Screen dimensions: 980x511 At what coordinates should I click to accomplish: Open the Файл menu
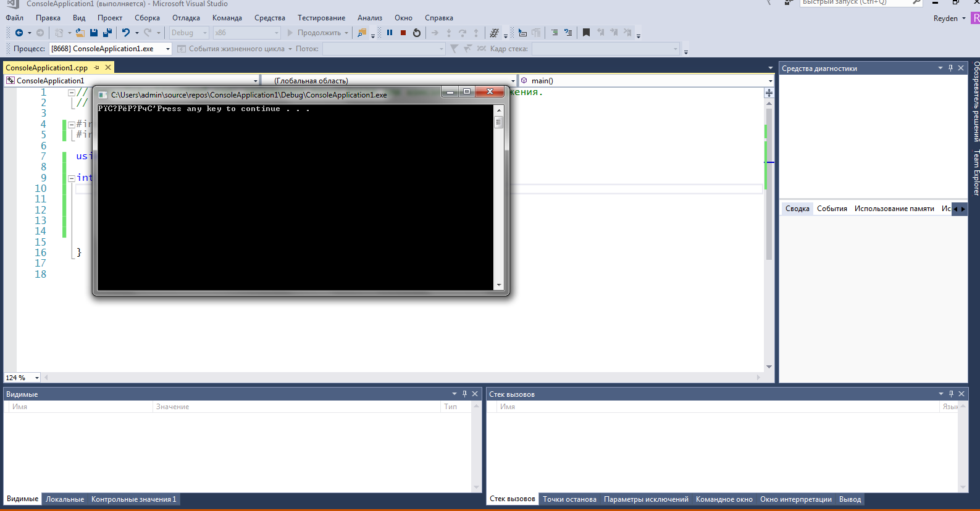pyautogui.click(x=15, y=18)
